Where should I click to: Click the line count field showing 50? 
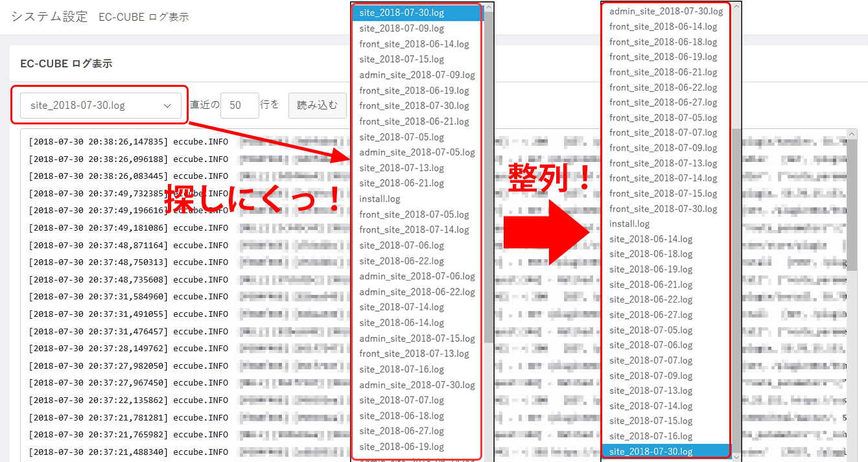[x=240, y=105]
